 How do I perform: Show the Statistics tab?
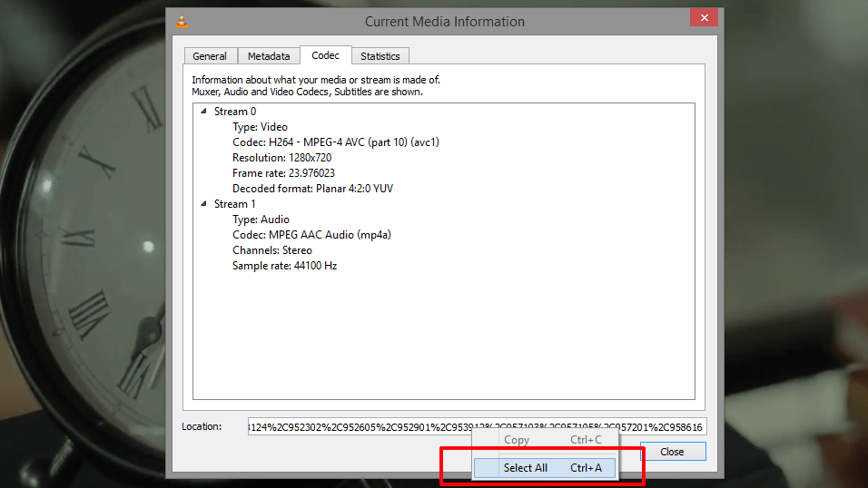point(380,56)
